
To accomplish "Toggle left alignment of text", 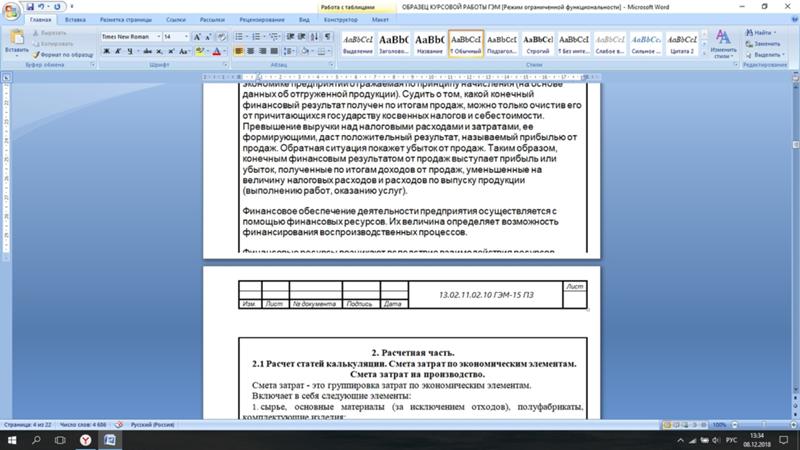I will click(239, 51).
